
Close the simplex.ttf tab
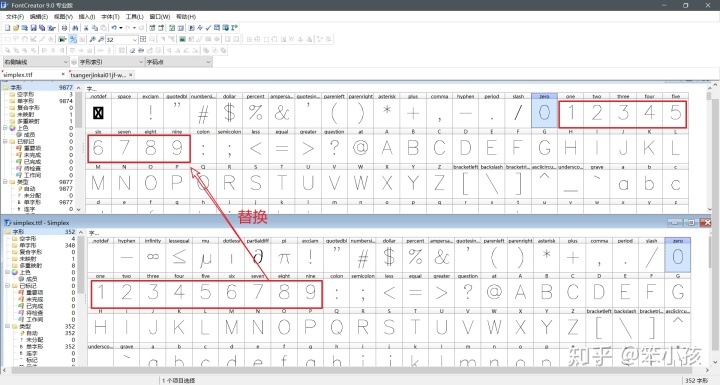coord(63,74)
